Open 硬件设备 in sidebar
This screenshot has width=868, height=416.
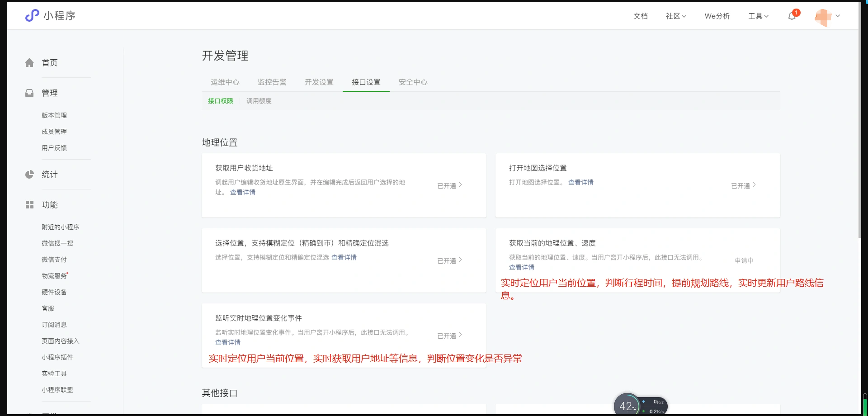[x=54, y=292]
